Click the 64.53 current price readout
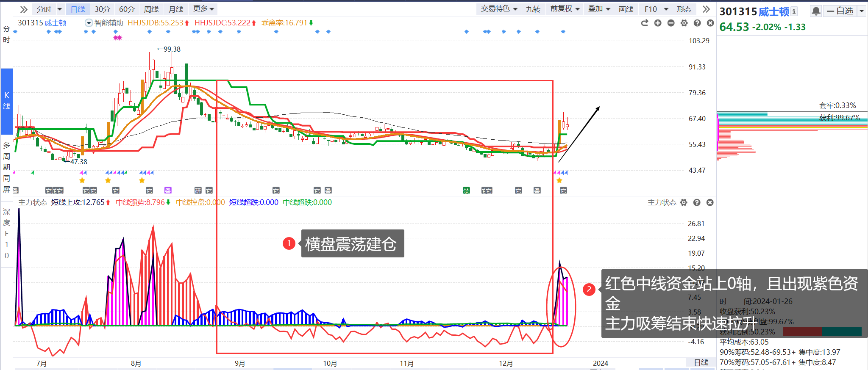 [x=734, y=27]
